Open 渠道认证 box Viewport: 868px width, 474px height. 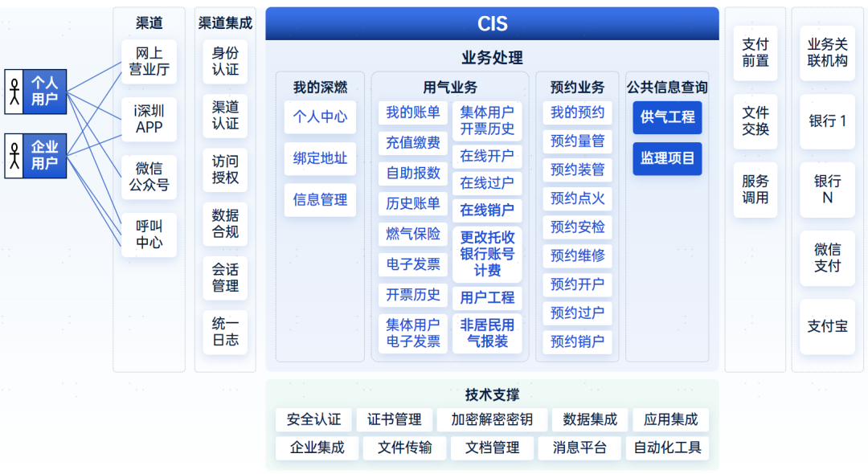coord(225,116)
